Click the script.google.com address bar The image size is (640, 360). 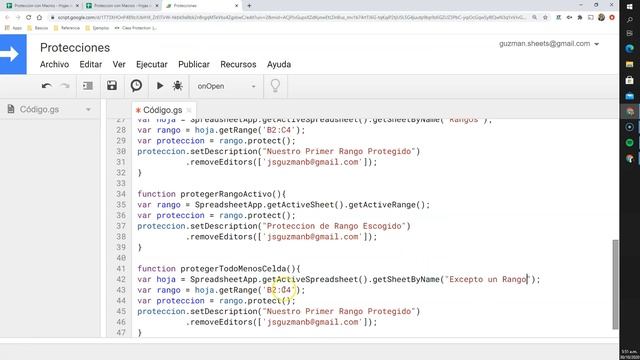tap(291, 17)
